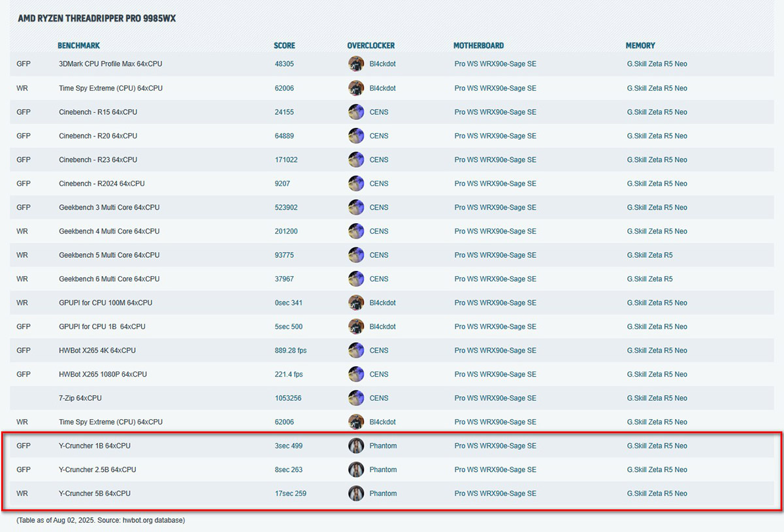The height and width of the screenshot is (532, 784).
Task: Open CENS profile link in Cinebench R15 row
Action: (x=379, y=112)
